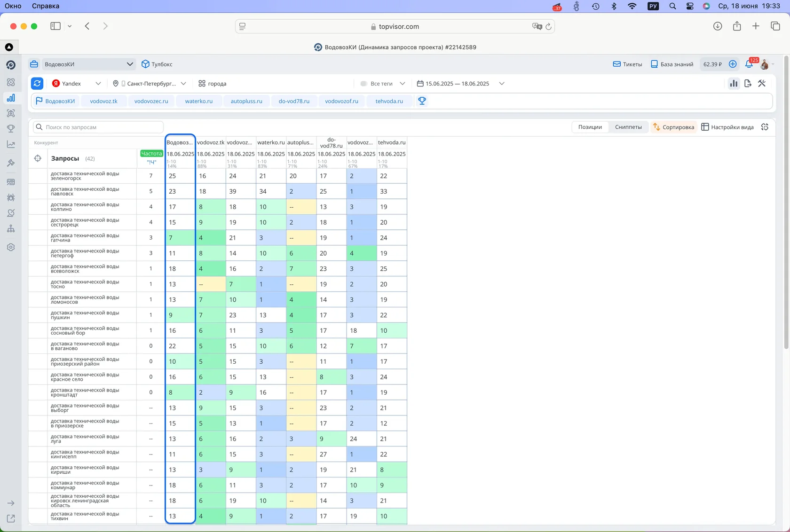Screen dimensions: 790x532
Task: Open the Тулбокс button
Action: pyautogui.click(x=157, y=64)
